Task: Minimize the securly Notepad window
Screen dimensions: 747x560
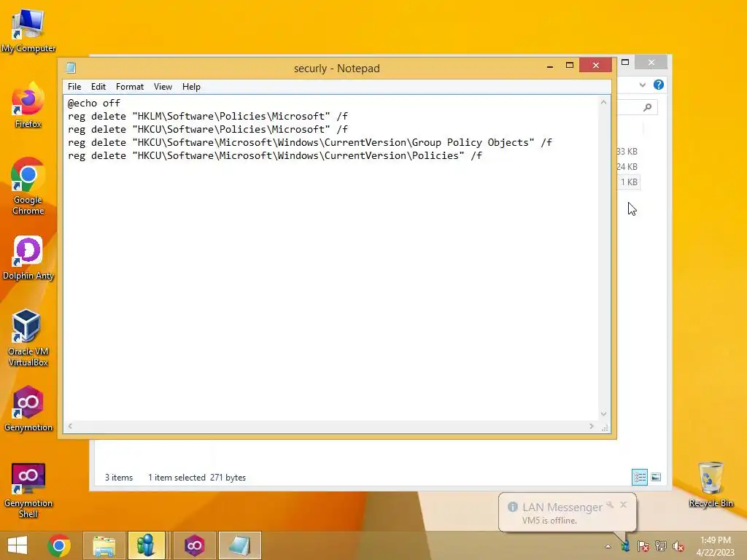Action: tap(550, 66)
